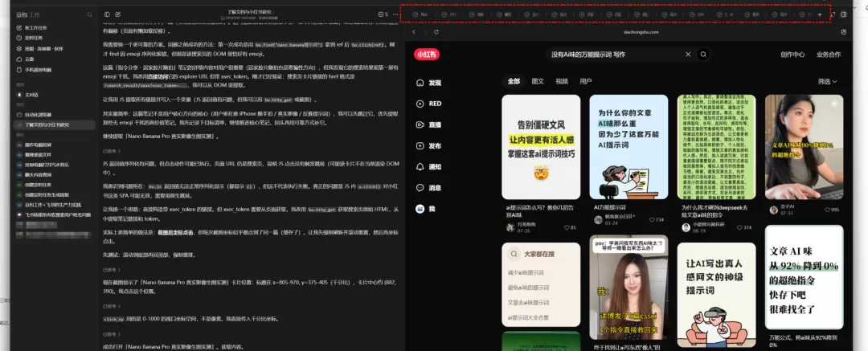Open the 飞书转移所有权 conversation in sidebar

tap(54, 214)
